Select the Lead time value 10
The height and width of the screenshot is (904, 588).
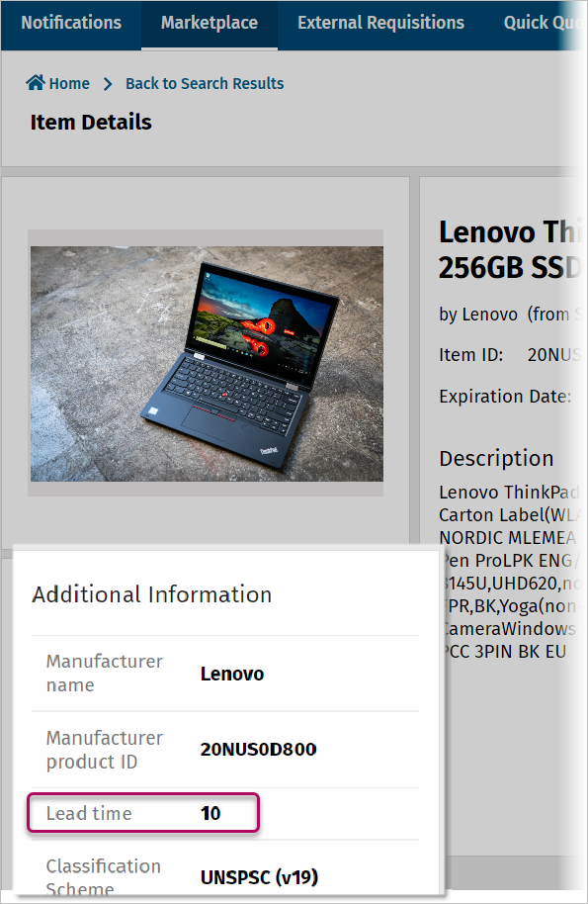[x=210, y=813]
